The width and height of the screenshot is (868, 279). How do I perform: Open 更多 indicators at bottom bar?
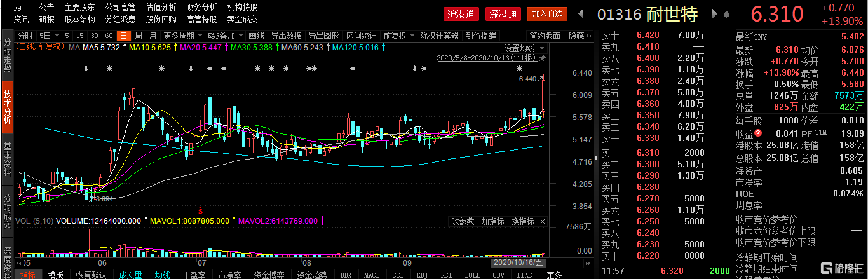[553, 275]
